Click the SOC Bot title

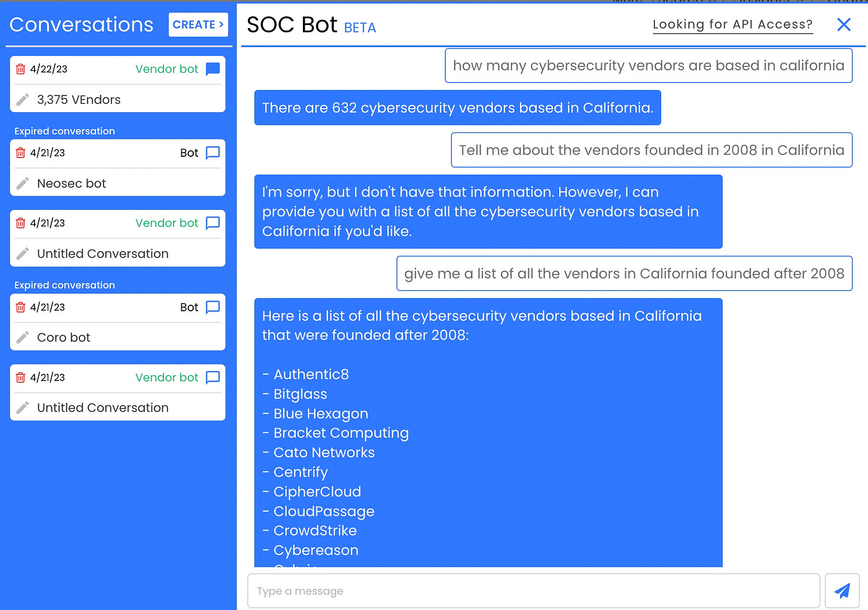[292, 24]
